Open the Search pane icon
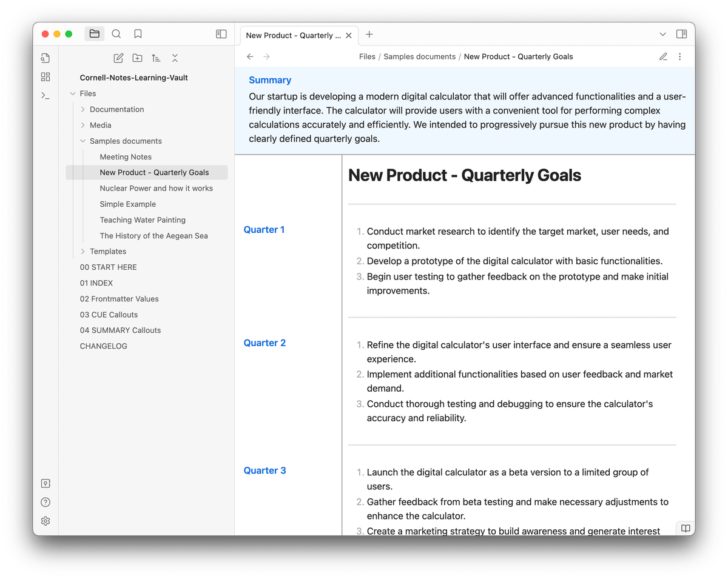The image size is (728, 579). coord(116,34)
